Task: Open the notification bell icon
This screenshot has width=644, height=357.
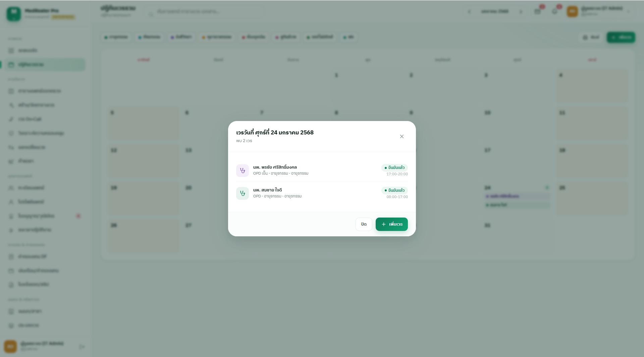Action: (x=554, y=11)
